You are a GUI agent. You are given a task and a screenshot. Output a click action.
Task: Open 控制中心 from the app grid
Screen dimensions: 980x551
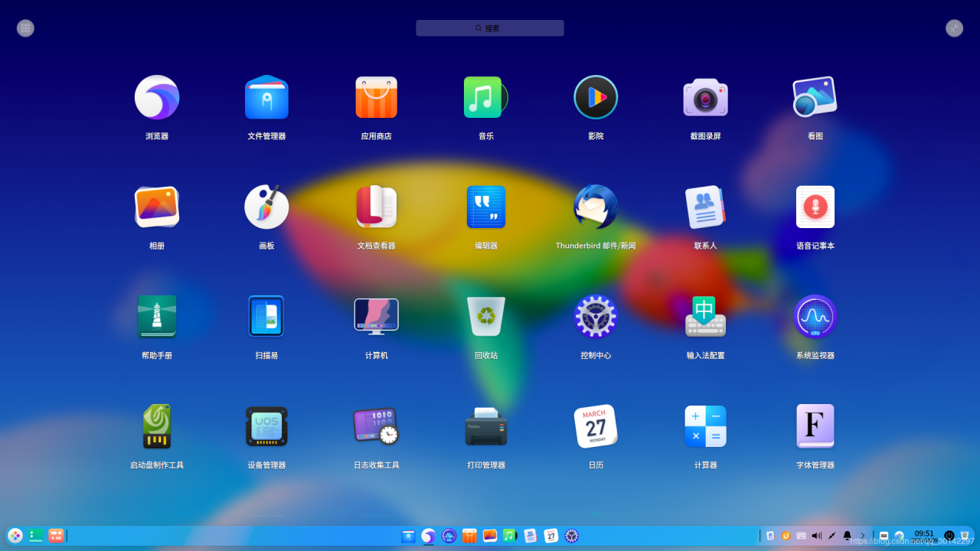596,316
